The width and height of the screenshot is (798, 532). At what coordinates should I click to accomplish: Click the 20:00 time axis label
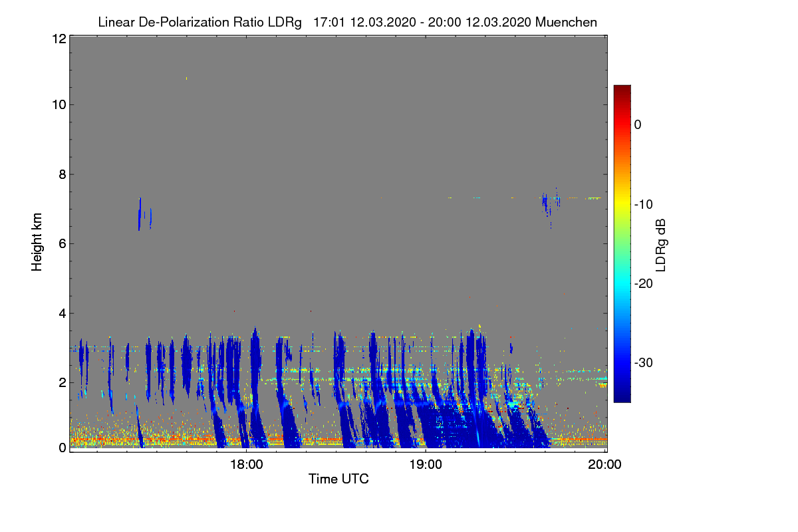(605, 465)
